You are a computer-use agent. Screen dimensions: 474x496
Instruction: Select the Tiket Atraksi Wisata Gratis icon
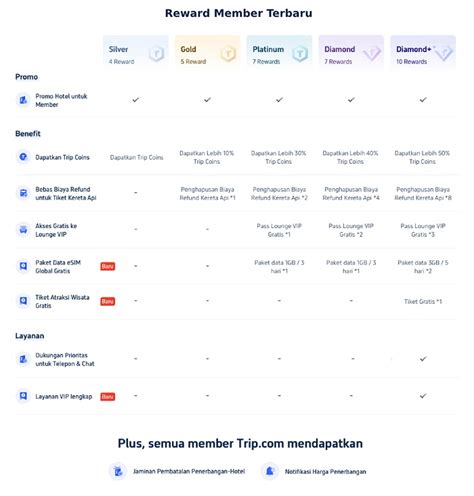23,301
